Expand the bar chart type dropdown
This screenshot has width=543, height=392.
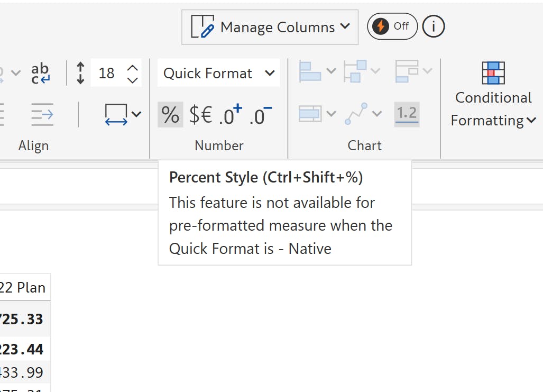click(x=317, y=71)
